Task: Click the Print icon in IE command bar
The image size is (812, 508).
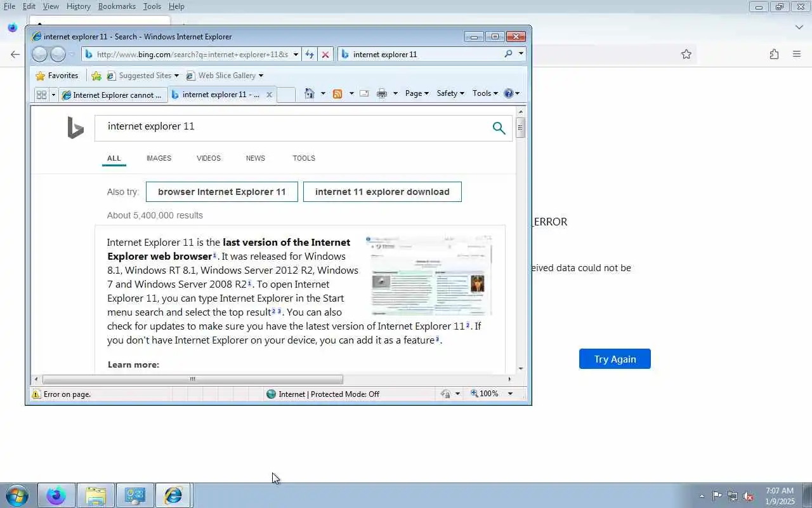Action: pos(382,93)
